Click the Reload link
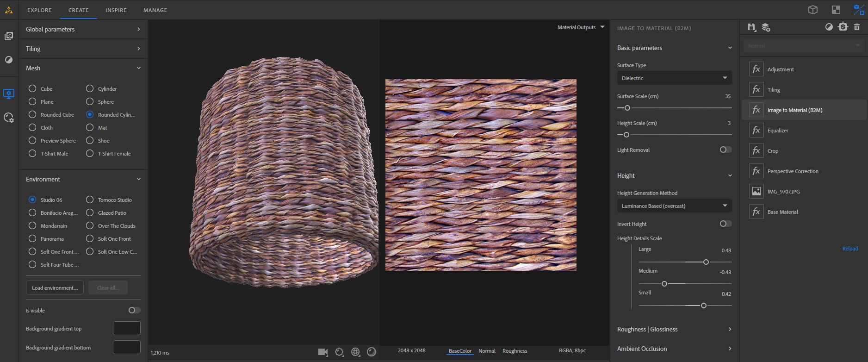The width and height of the screenshot is (868, 362). click(849, 249)
